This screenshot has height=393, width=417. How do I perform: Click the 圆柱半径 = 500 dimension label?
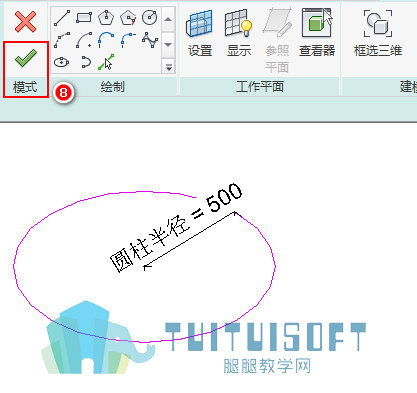tap(176, 227)
